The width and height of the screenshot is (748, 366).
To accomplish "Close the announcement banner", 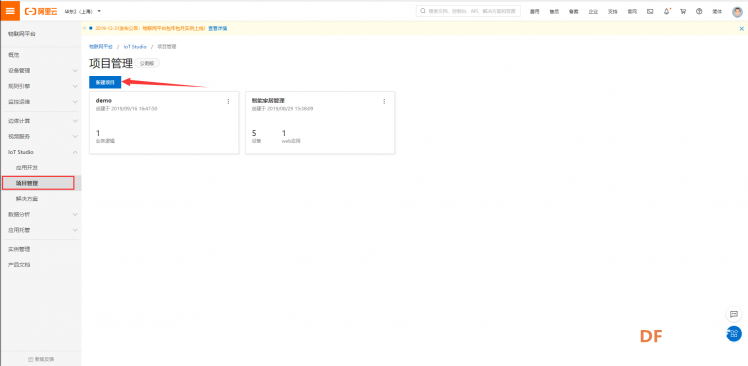I will [x=741, y=29].
